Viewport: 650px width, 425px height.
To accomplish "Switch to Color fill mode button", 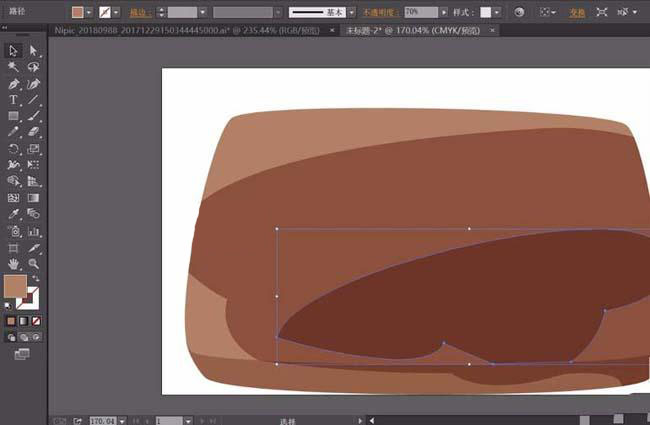I will coord(11,321).
